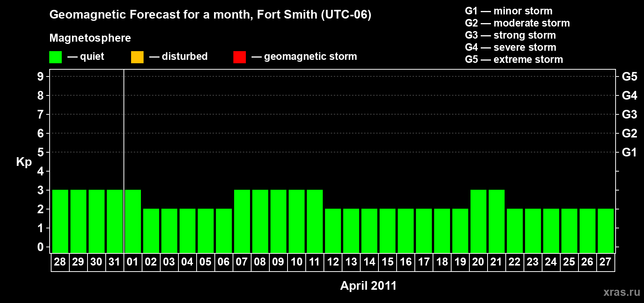Screen dimensions: 644x303
Task: Click the date label 05
Action: click(205, 262)
